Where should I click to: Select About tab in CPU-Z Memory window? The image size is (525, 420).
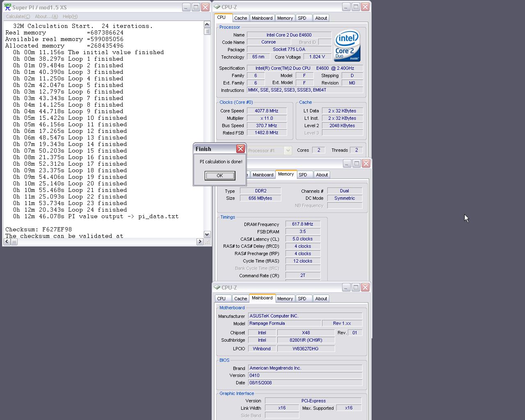[x=322, y=175]
